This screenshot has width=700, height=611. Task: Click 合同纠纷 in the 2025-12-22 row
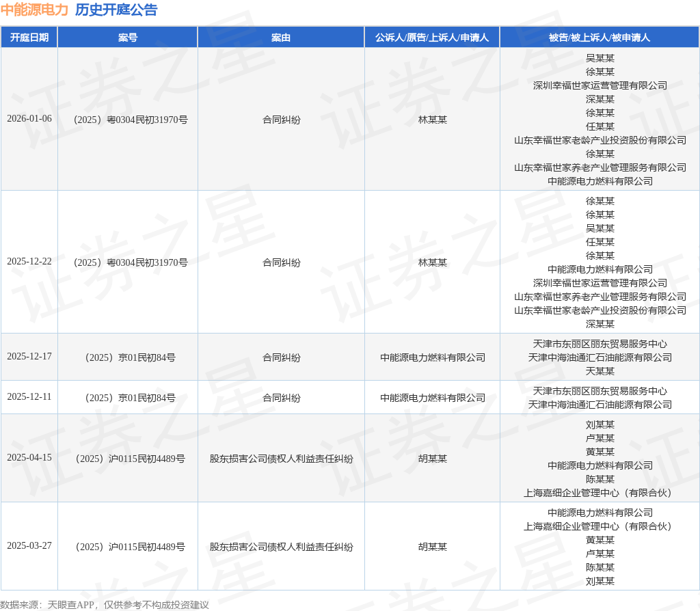[281, 262]
